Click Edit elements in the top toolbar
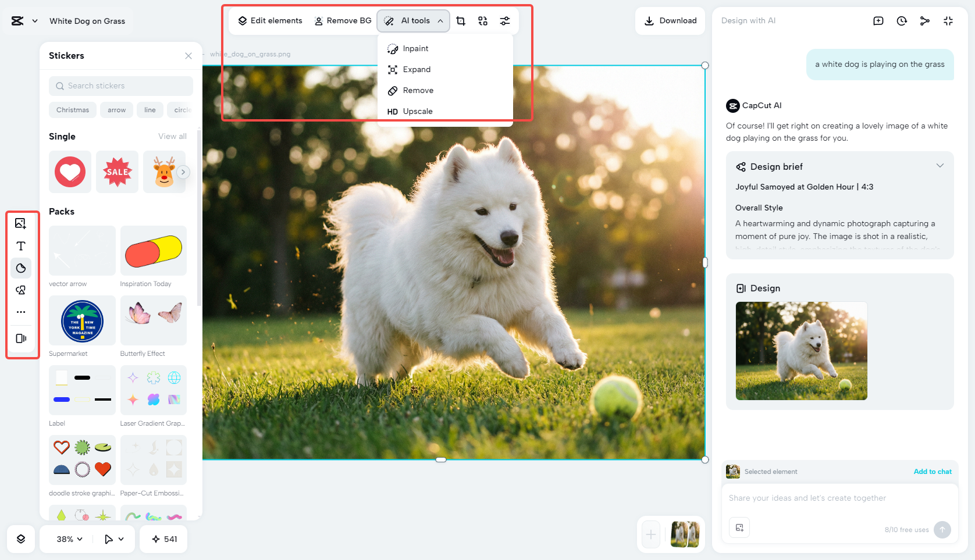Screen dimensions: 975x560 pos(271,21)
